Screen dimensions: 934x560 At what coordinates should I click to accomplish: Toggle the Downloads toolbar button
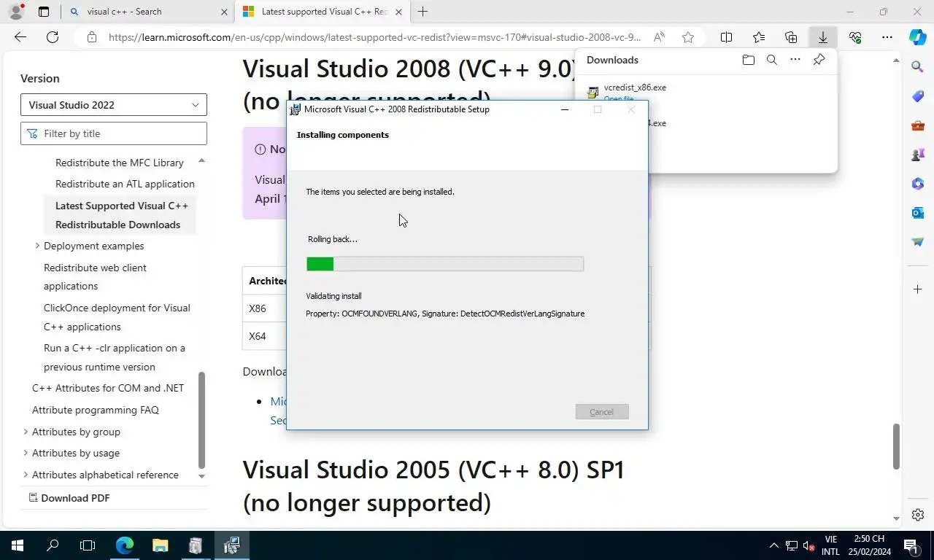pyautogui.click(x=823, y=37)
